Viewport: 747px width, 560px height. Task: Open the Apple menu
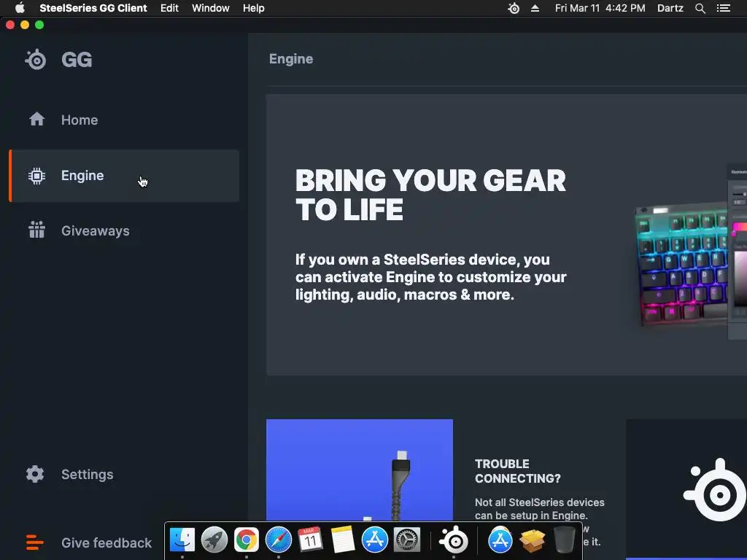[x=20, y=8]
